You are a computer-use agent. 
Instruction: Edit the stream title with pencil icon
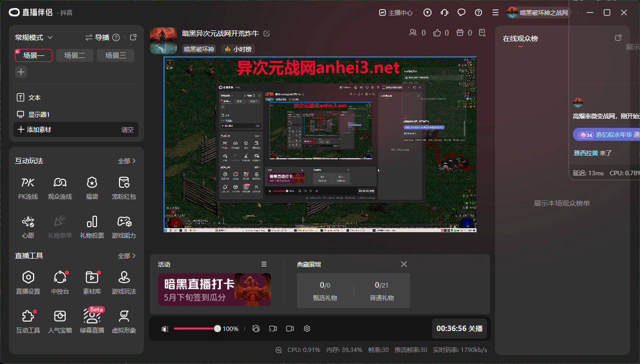click(x=266, y=33)
